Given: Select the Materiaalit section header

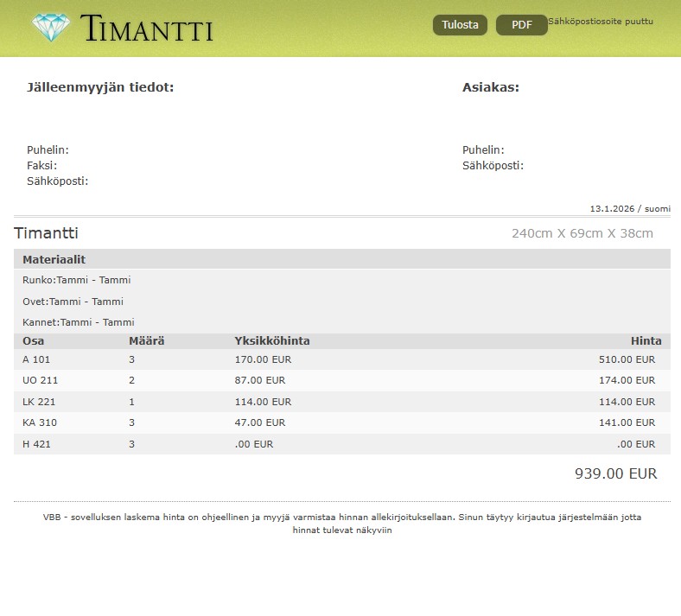Looking at the screenshot, I should click(54, 259).
